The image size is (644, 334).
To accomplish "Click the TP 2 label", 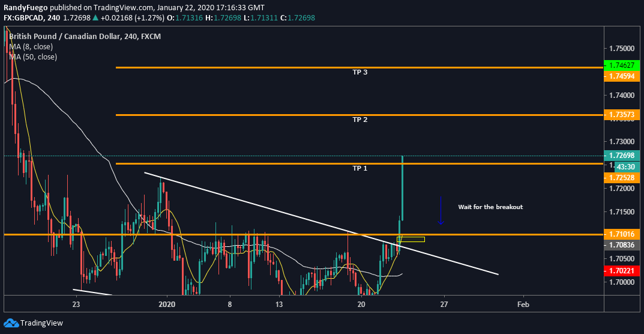I will [360, 120].
